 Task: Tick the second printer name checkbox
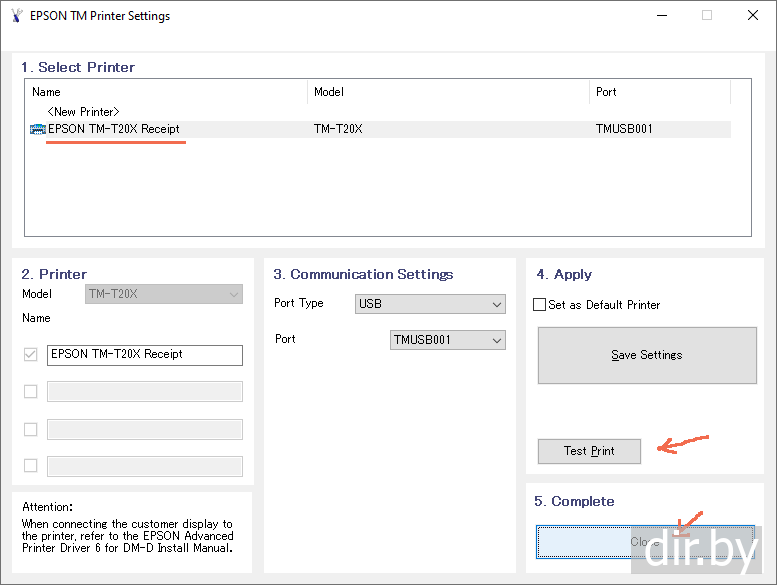(30, 391)
